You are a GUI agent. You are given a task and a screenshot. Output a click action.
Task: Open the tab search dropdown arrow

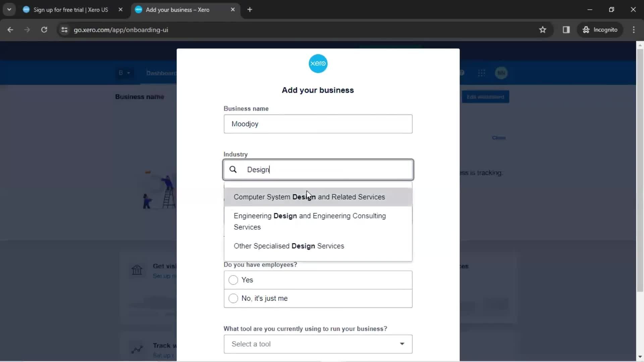click(9, 10)
